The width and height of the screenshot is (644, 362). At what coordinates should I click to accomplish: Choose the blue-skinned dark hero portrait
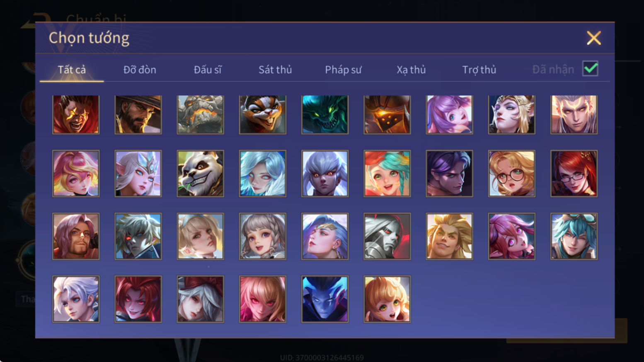pos(325,299)
